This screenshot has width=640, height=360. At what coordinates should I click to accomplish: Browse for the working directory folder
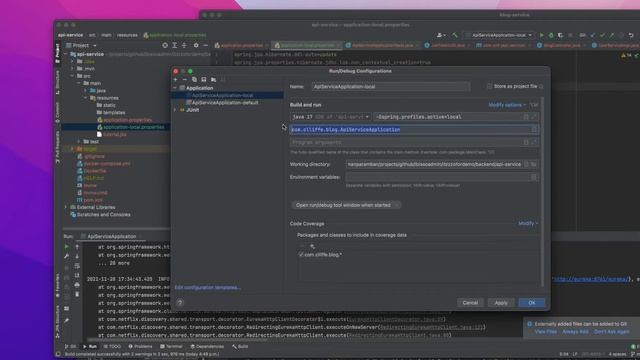click(533, 164)
